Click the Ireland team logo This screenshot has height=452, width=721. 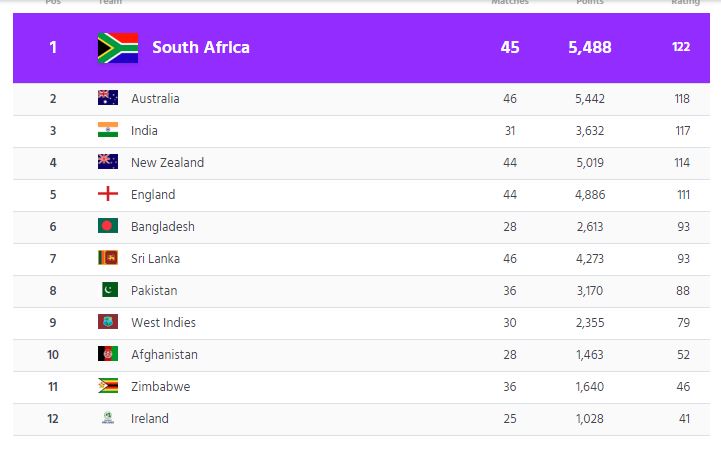point(108,418)
